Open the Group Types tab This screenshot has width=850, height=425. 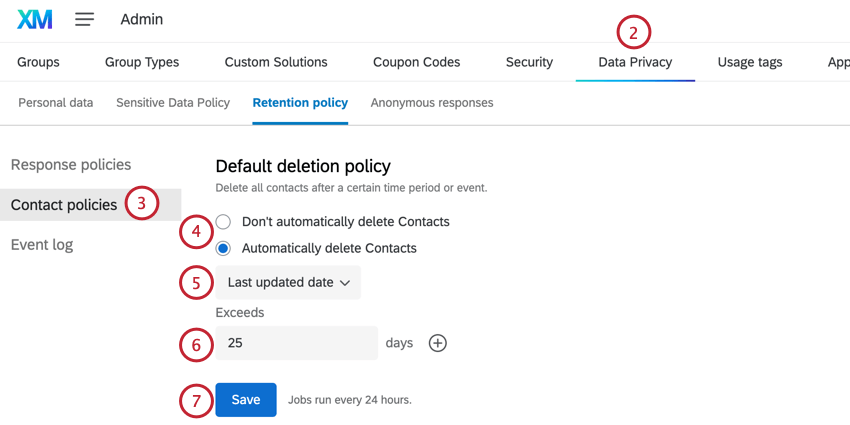[x=142, y=62]
